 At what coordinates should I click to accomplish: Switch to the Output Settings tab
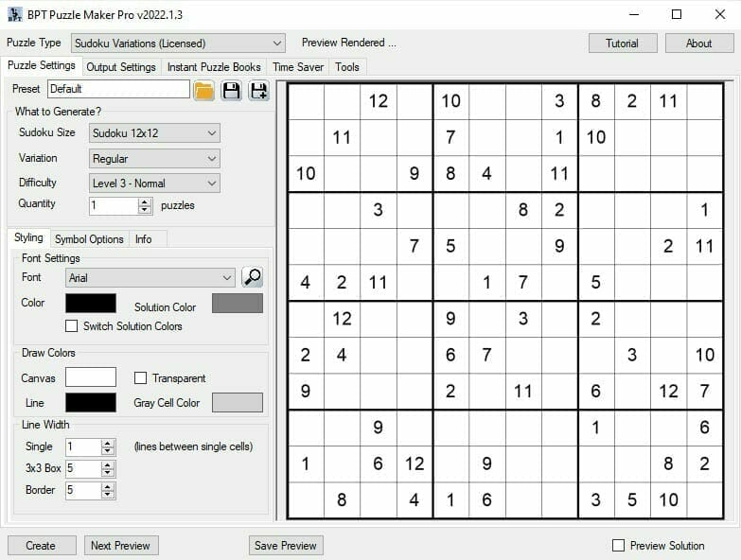click(x=121, y=67)
